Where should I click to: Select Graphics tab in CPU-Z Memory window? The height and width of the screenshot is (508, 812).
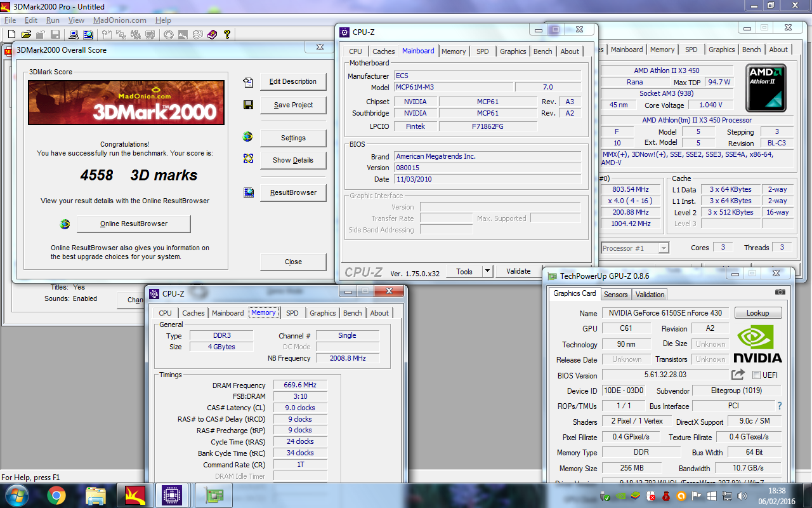click(x=322, y=313)
